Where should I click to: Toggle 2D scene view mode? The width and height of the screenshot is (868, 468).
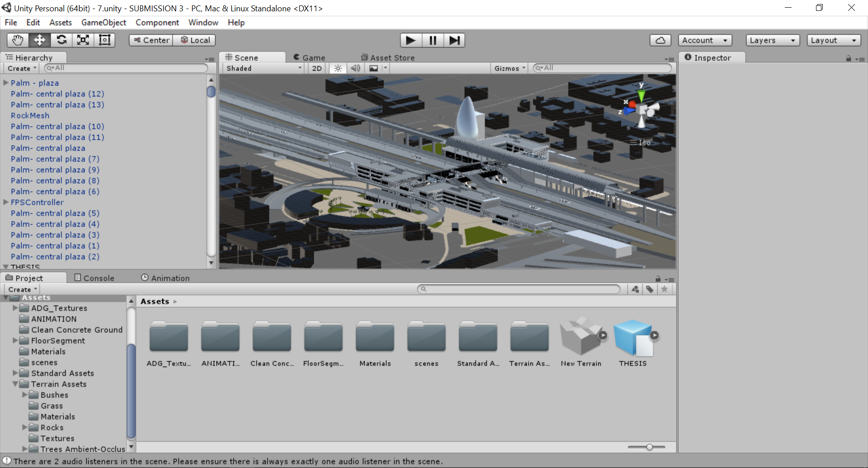tap(316, 68)
